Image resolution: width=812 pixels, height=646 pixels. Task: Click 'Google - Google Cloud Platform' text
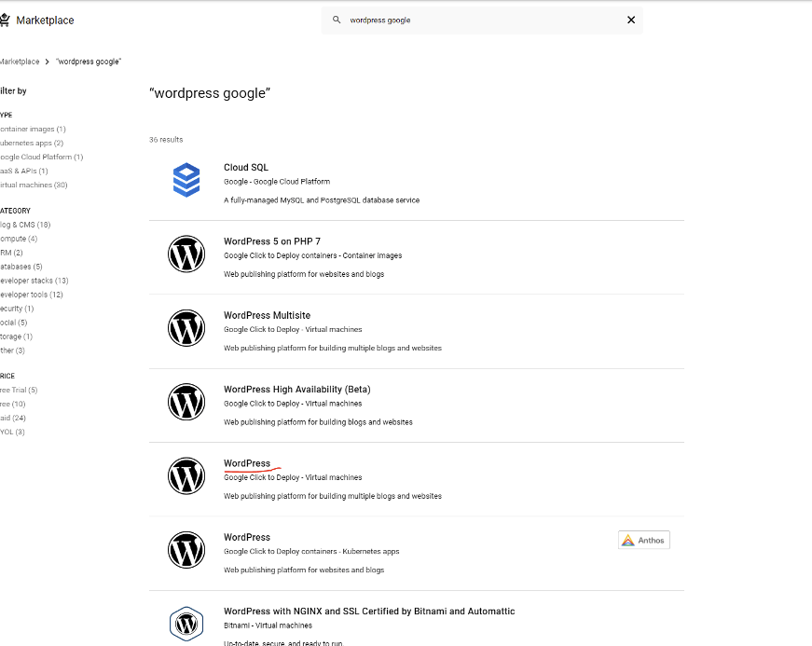pos(277,182)
